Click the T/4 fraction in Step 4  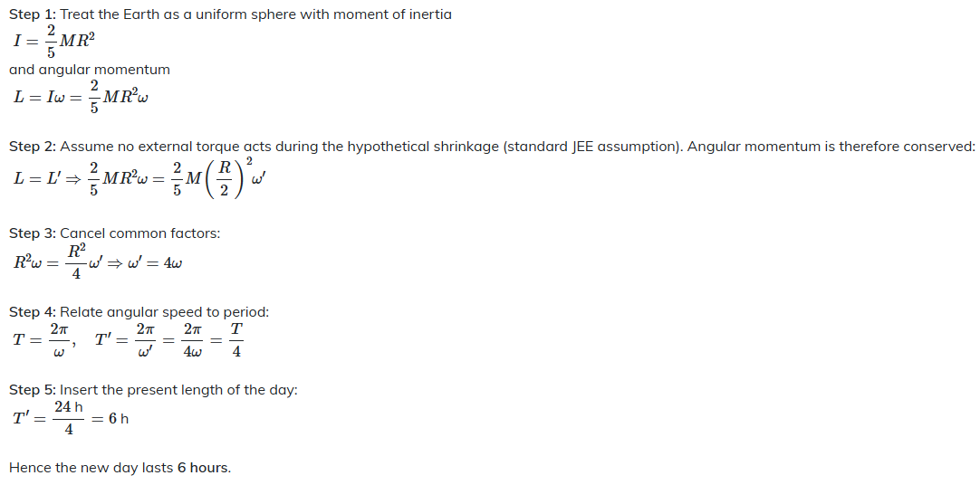pyautogui.click(x=236, y=340)
